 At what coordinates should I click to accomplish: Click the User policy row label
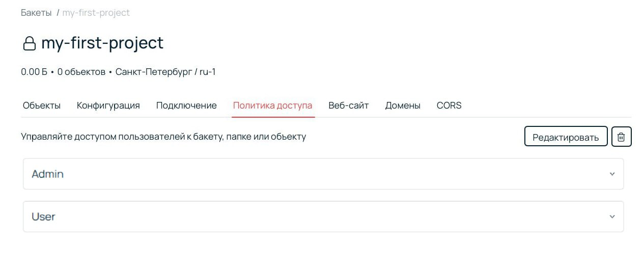coord(43,217)
